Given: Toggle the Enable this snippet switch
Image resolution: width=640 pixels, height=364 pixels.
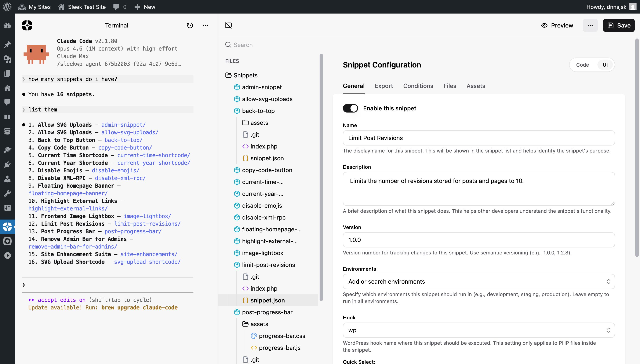Looking at the screenshot, I should (x=350, y=108).
